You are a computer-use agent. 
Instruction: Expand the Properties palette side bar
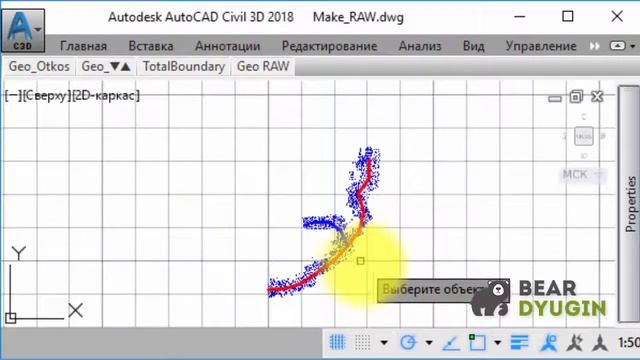pyautogui.click(x=629, y=204)
